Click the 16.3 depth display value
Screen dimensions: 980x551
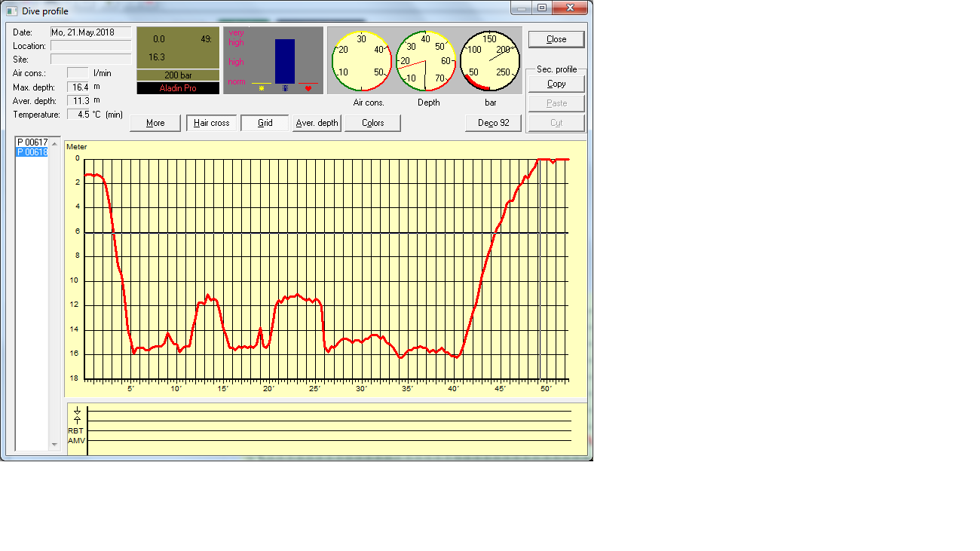point(156,57)
